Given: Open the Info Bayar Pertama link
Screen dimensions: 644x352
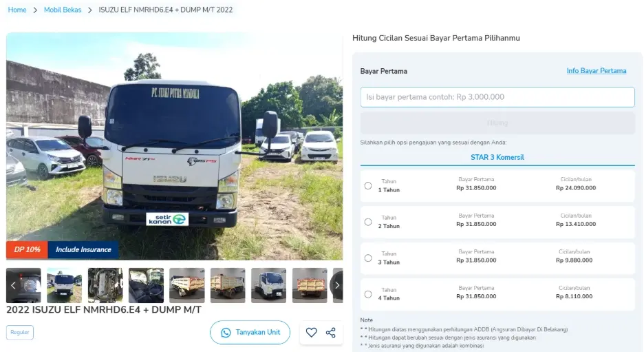Looking at the screenshot, I should pyautogui.click(x=596, y=71).
